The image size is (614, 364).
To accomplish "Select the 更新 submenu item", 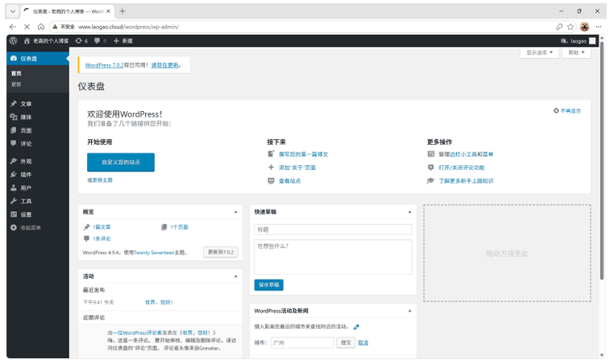I will 16,85.
